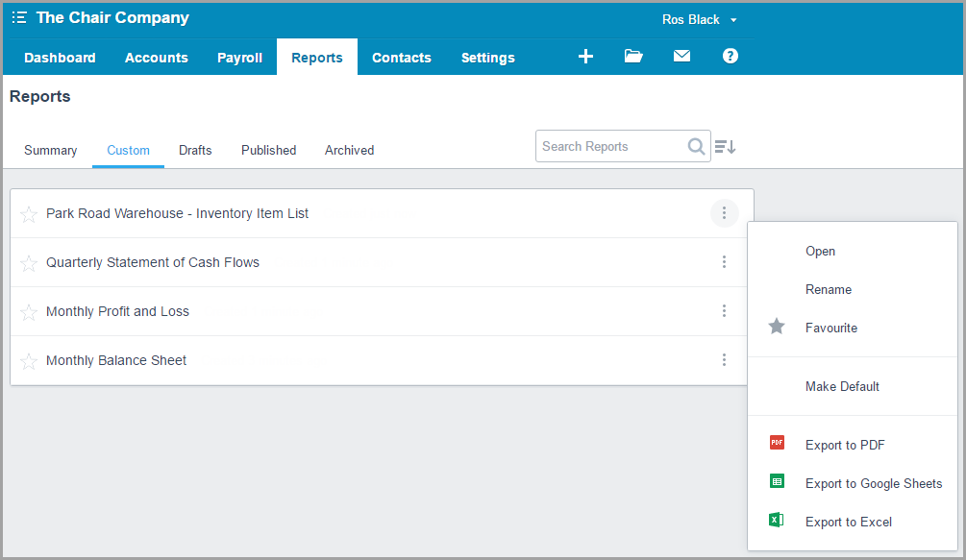Star the Monthly Profit and Loss report

29,310
